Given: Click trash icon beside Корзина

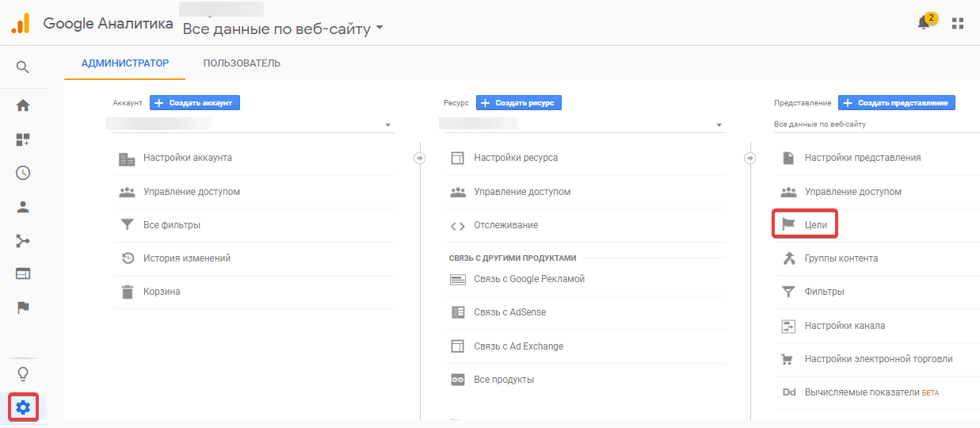Looking at the screenshot, I should 127,292.
